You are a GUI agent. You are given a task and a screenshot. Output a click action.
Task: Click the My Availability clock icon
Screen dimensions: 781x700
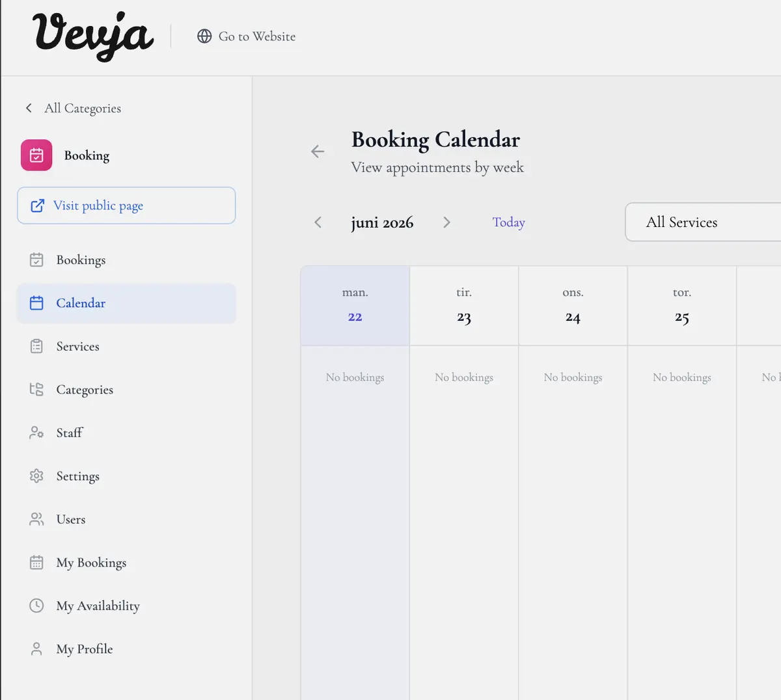pos(36,606)
